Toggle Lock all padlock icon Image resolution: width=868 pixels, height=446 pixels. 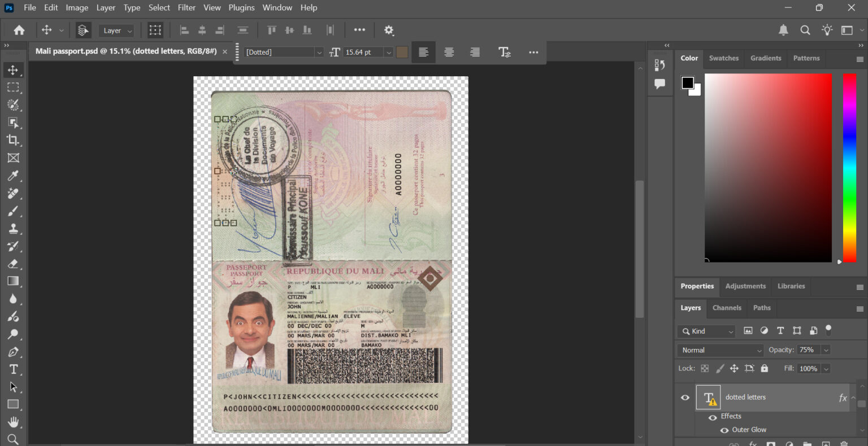point(765,369)
